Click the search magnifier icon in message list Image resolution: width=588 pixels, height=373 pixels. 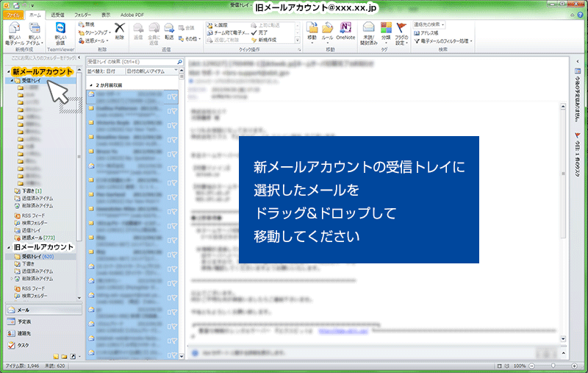click(179, 62)
